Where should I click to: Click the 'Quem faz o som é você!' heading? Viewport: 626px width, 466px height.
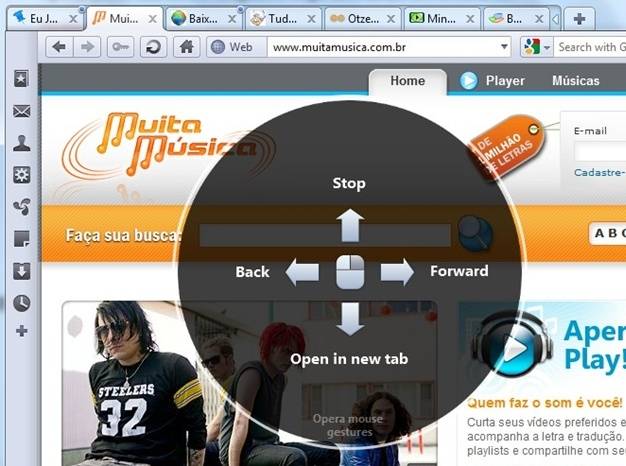click(545, 403)
